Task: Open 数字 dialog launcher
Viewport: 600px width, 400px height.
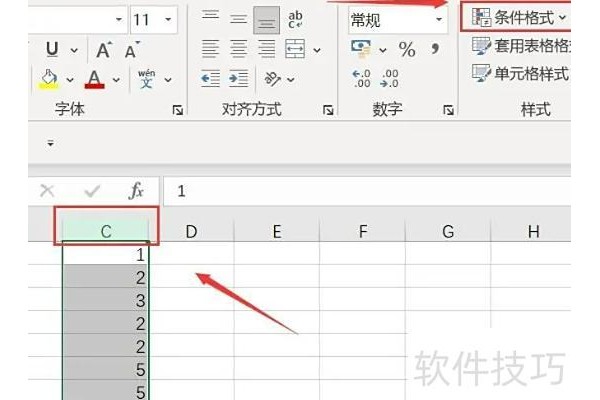Action: (448, 110)
